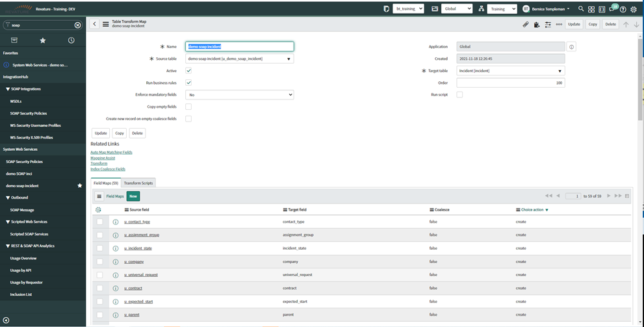This screenshot has height=327, width=644.
Task: Open Connect chat notifications icon
Action: click(x=612, y=9)
